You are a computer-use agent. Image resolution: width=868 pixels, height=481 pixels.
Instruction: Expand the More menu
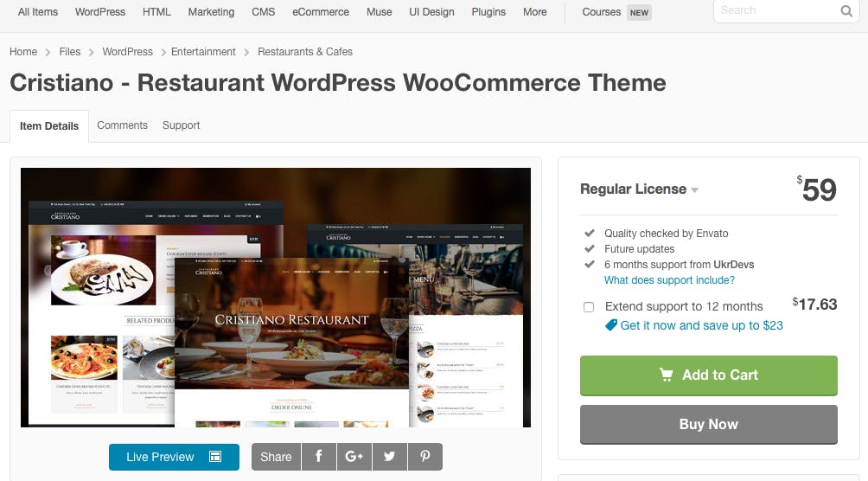[x=535, y=11]
